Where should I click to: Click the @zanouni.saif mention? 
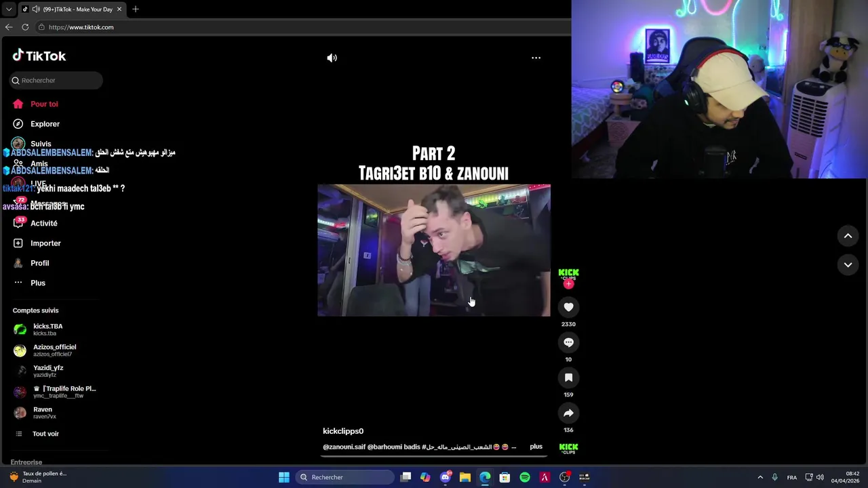(x=344, y=447)
